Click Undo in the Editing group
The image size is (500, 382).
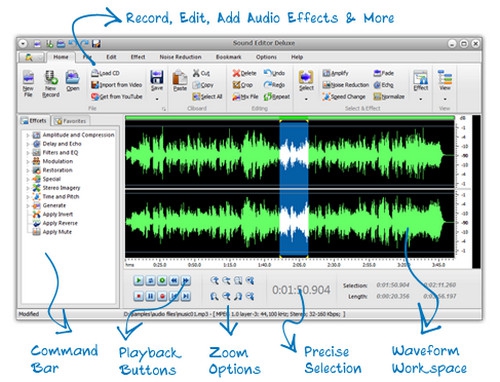tap(274, 73)
